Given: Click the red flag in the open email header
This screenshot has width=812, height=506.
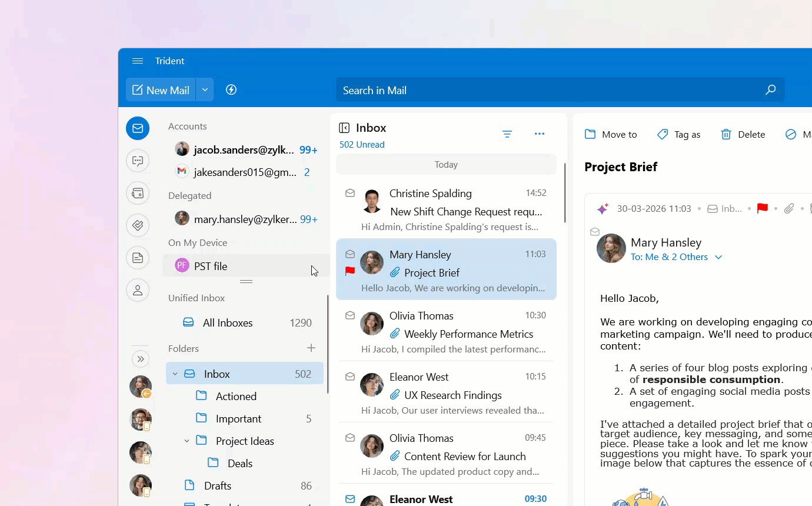Looking at the screenshot, I should point(763,208).
